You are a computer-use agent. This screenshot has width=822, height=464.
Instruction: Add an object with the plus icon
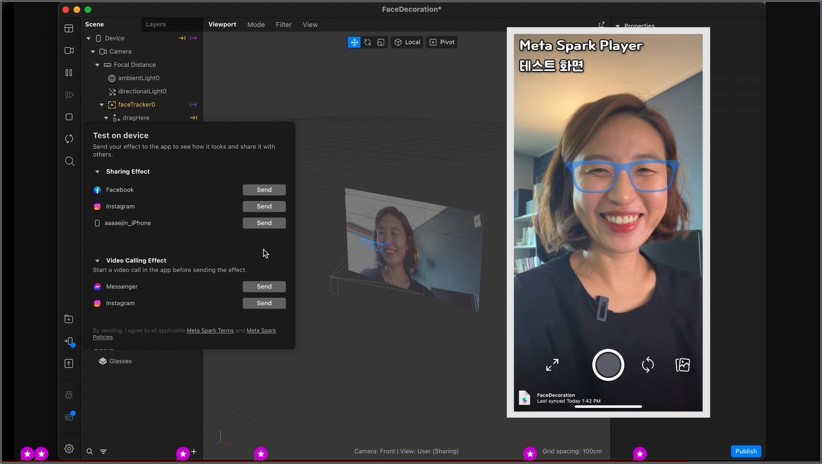click(194, 451)
